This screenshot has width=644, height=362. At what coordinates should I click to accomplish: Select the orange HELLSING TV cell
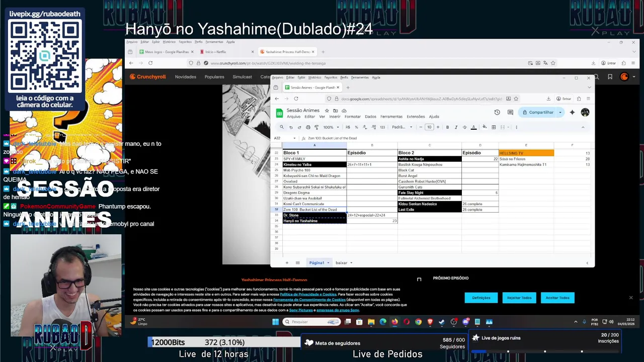[x=526, y=153]
